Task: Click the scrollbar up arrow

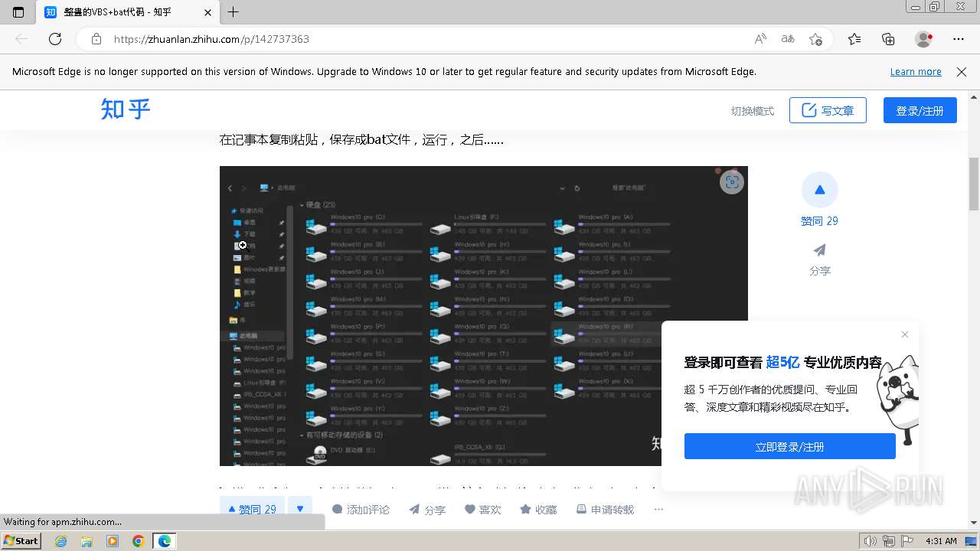Action: [x=974, y=97]
